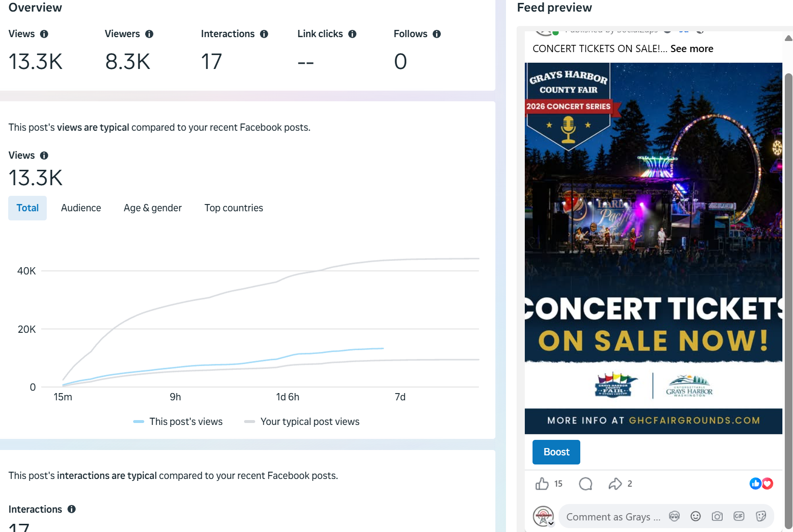Click the 40K y-axis label on the chart
Screen dimensions: 793x532
[x=27, y=271]
